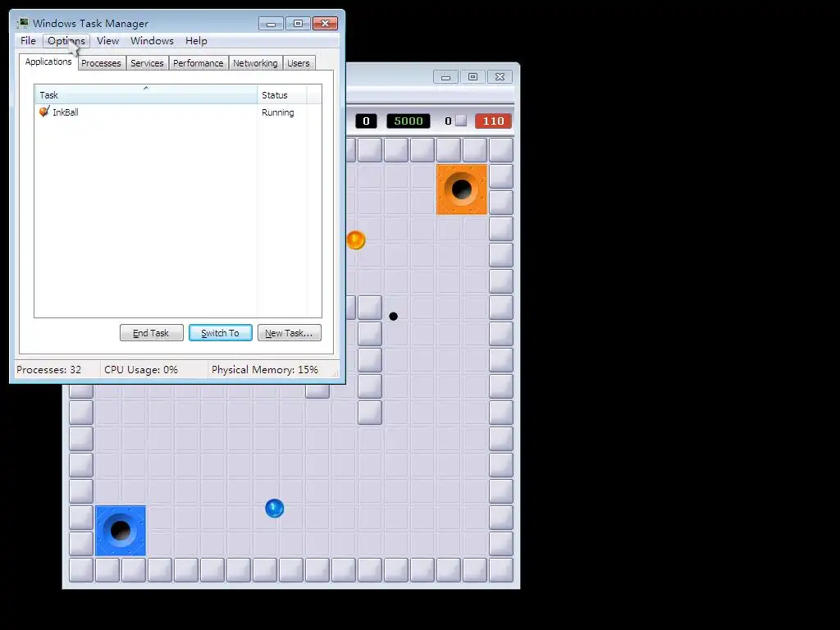Select the InkBall task row
840x630 pixels.
point(178,112)
